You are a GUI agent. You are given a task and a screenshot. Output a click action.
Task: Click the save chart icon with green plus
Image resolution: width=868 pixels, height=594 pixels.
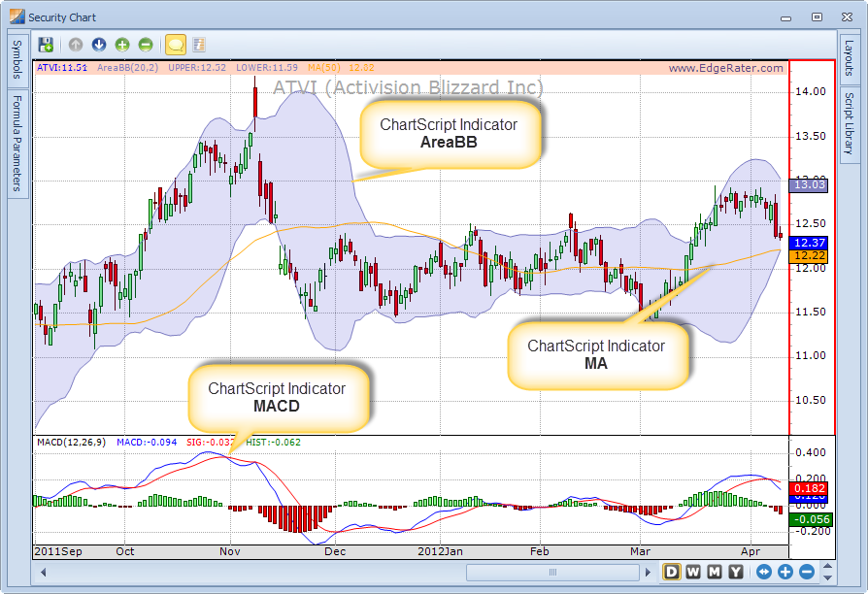46,45
